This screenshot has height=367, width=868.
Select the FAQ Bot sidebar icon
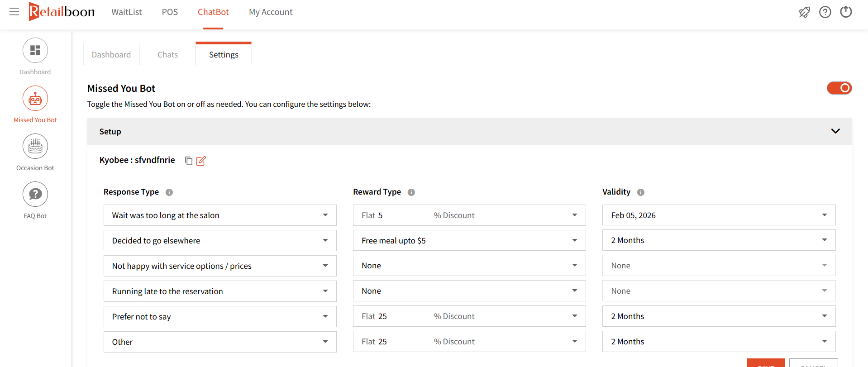pos(35,194)
